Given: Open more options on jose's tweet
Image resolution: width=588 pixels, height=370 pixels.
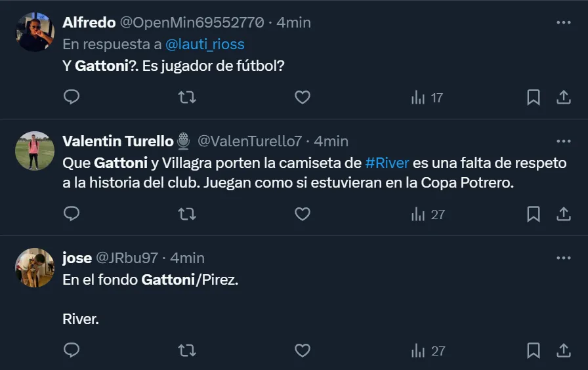Looking at the screenshot, I should click(x=563, y=258).
